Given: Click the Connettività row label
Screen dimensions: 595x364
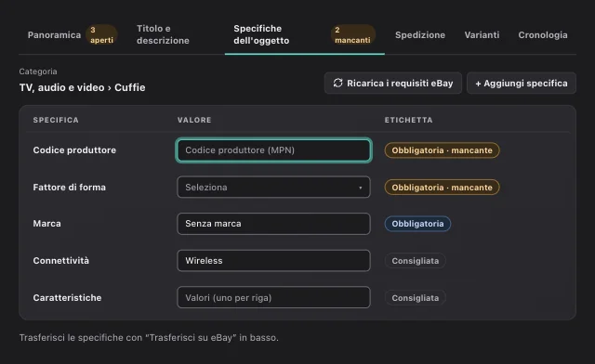Looking at the screenshot, I should tap(61, 261).
